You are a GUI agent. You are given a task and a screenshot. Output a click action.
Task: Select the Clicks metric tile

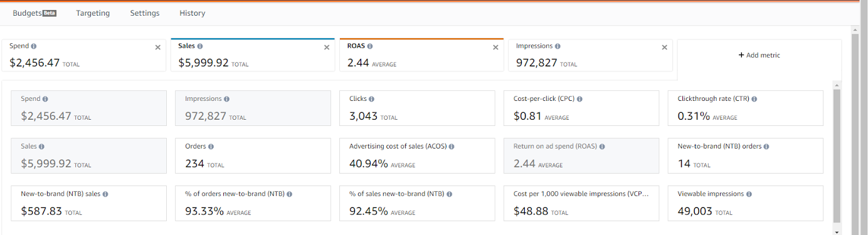pyautogui.click(x=417, y=108)
